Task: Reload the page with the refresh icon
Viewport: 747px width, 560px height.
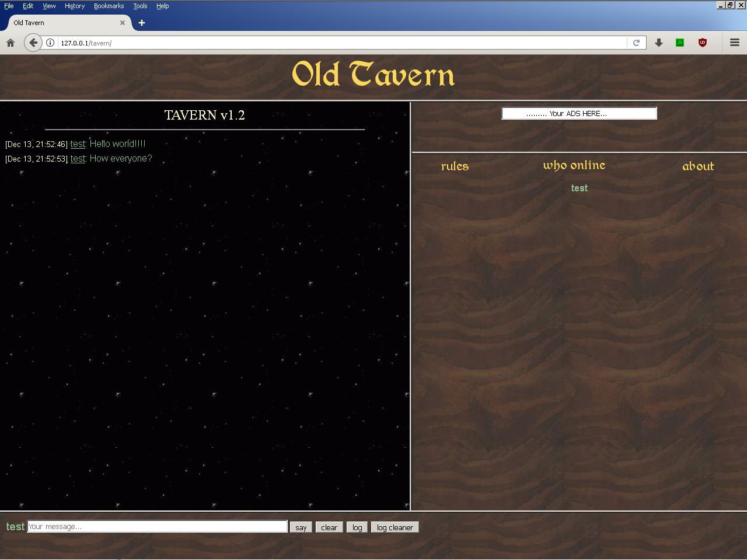Action: [x=636, y=43]
